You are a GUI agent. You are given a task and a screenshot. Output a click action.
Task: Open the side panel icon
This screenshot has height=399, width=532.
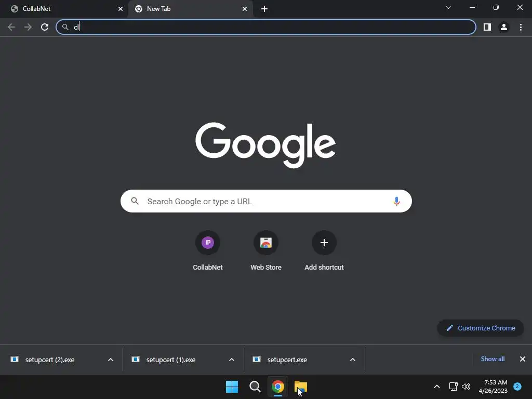[487, 27]
